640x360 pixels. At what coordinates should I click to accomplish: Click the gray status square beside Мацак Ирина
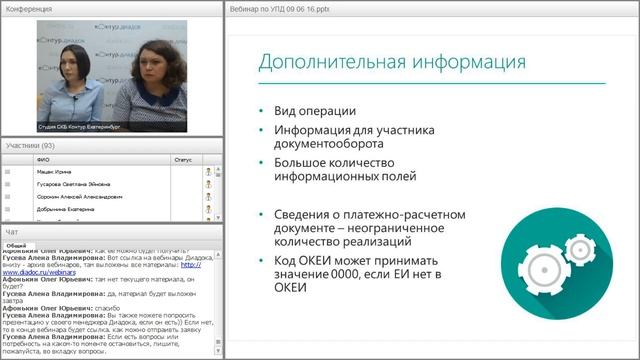pyautogui.click(x=7, y=172)
